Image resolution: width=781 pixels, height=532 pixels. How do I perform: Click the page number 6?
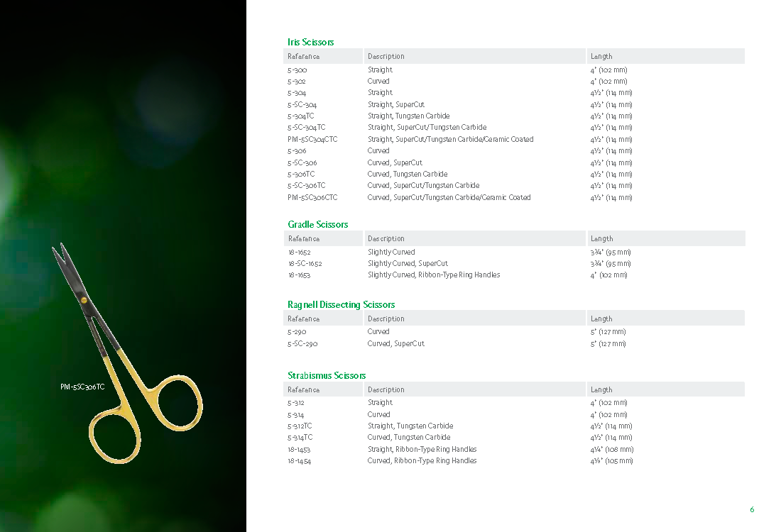click(752, 509)
